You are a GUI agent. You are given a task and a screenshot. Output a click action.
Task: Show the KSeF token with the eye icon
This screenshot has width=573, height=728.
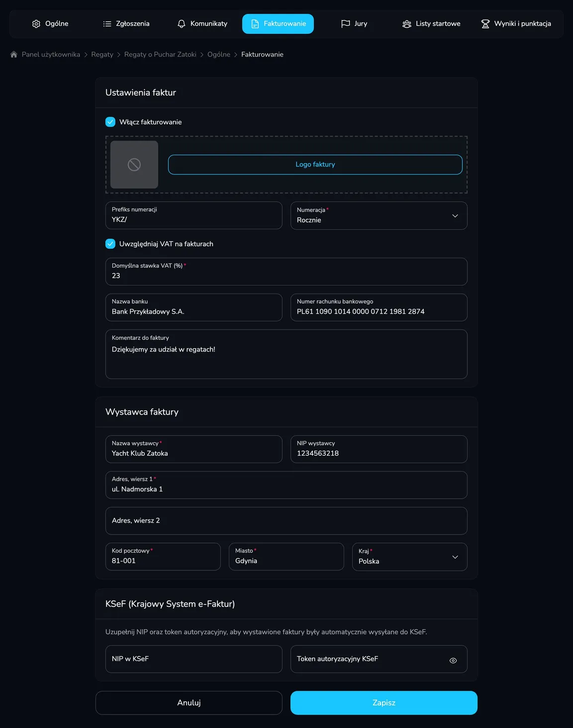pyautogui.click(x=453, y=660)
